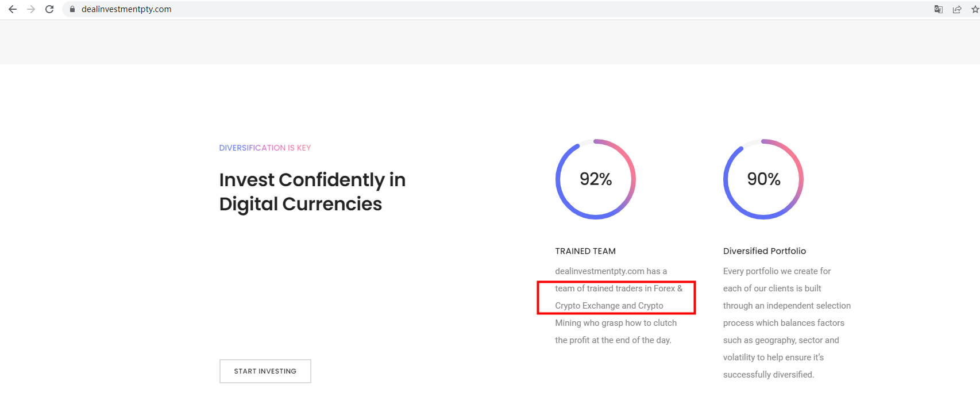Click the dealinvestmentpty.com text in the paragraph
Screen dimensions: 980x404
pyautogui.click(x=600, y=271)
